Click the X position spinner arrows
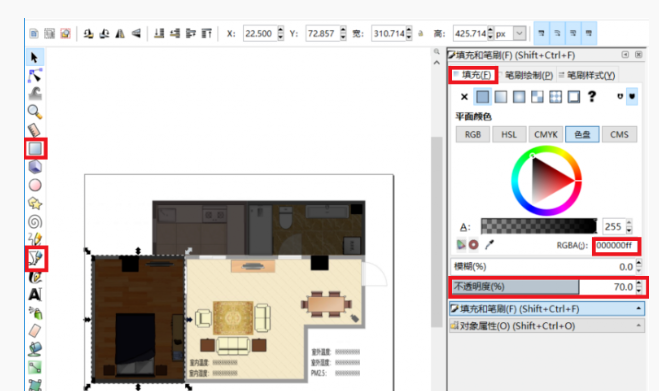This screenshot has height=391, width=659. point(280,33)
